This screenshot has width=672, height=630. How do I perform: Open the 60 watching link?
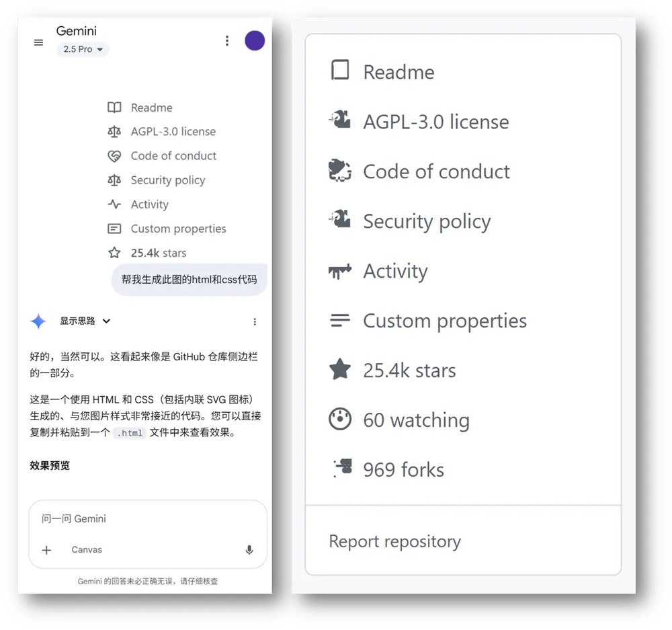point(416,420)
